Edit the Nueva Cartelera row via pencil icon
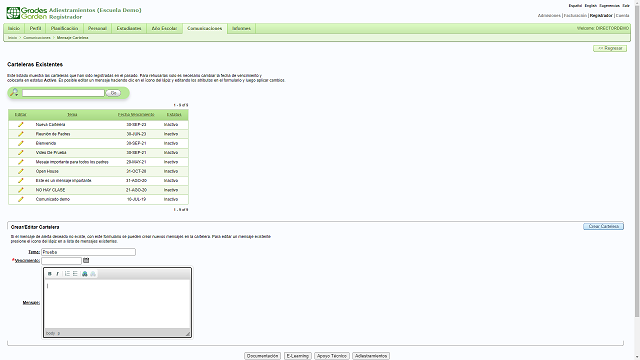 pos(20,124)
